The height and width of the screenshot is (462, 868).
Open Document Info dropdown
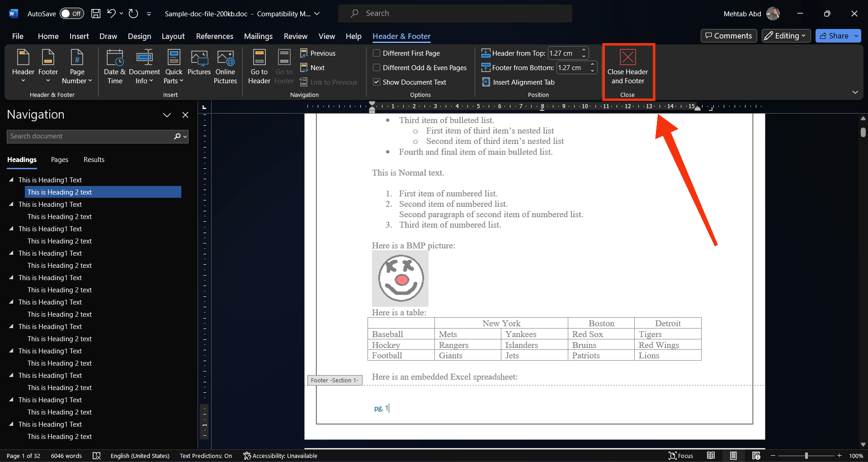pos(144,67)
